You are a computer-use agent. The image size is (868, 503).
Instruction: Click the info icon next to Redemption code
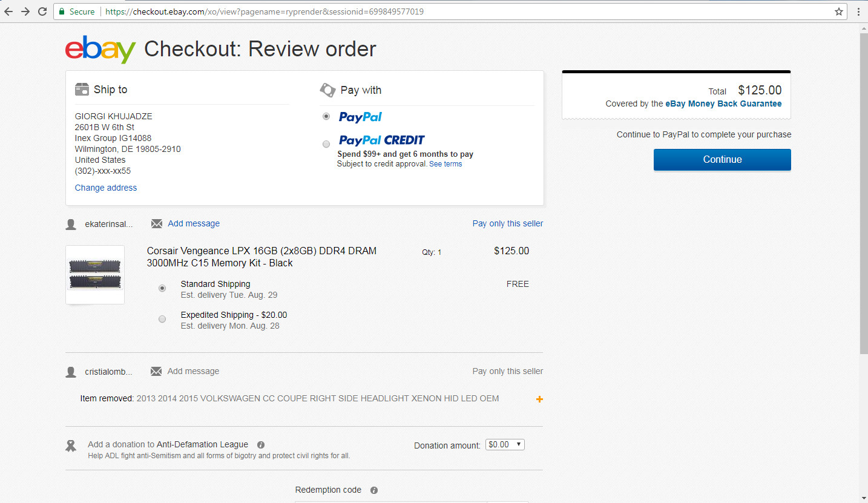click(374, 490)
